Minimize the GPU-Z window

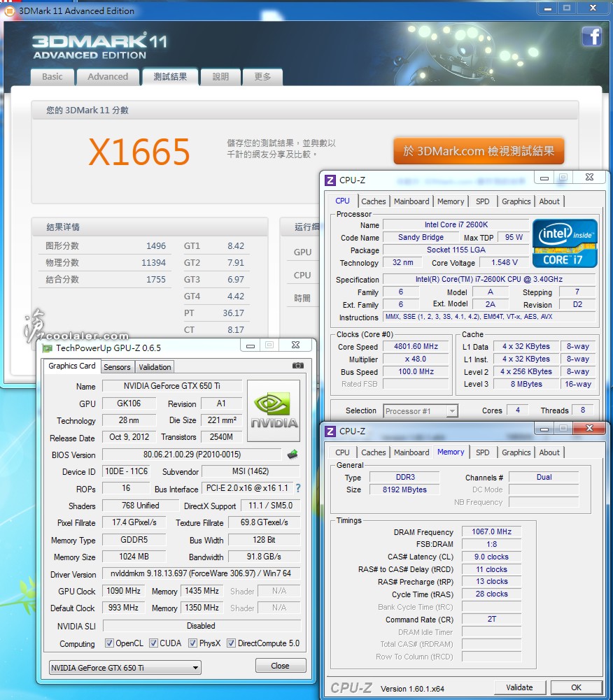point(251,345)
